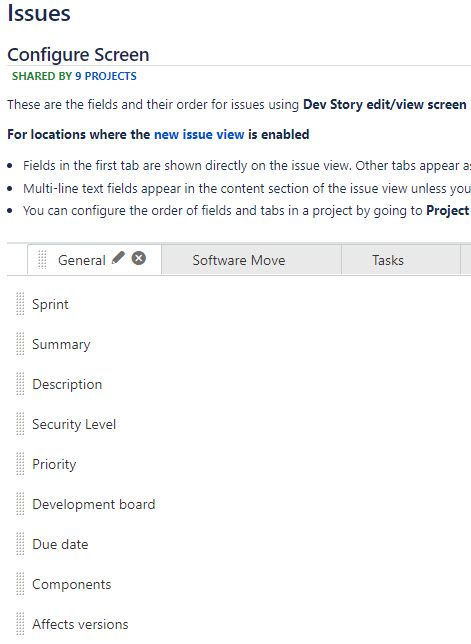
Task: Click drag handle beside Development board field
Action: 20,504
